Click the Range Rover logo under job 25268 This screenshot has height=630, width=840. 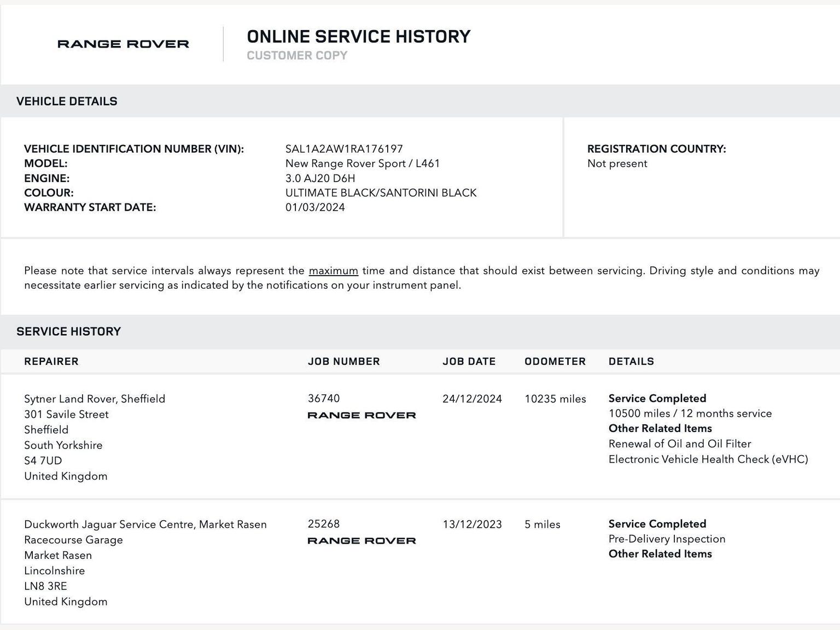point(361,540)
